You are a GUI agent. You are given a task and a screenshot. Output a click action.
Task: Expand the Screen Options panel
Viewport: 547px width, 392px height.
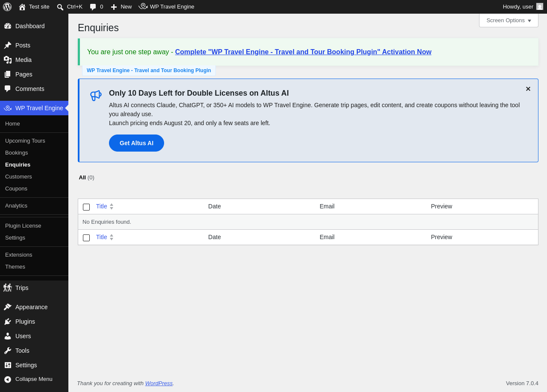509,20
